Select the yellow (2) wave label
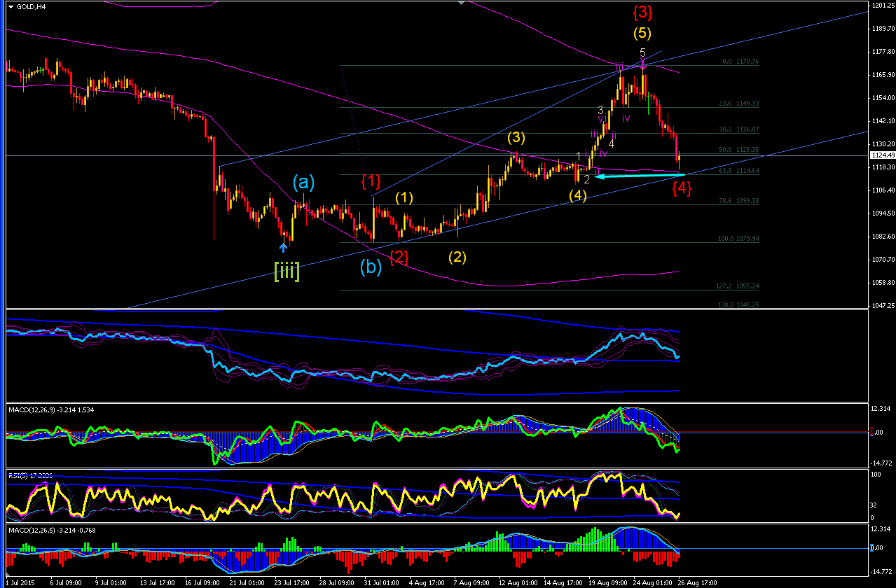Screen dimensions: 896x588 click(x=457, y=256)
